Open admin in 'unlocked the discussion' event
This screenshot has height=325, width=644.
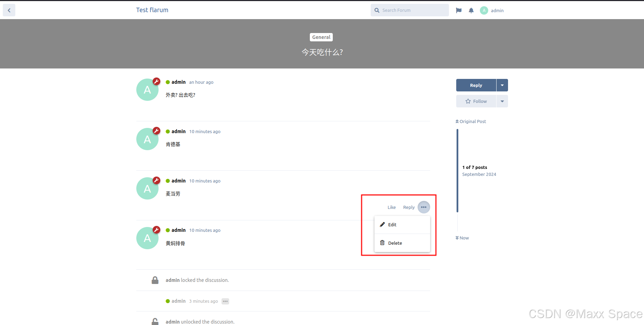click(x=172, y=322)
